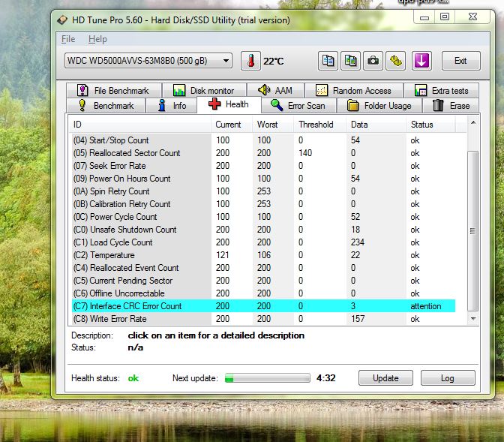Viewport: 504px width, 442px height.
Task: Click the Log button
Action: click(x=448, y=378)
